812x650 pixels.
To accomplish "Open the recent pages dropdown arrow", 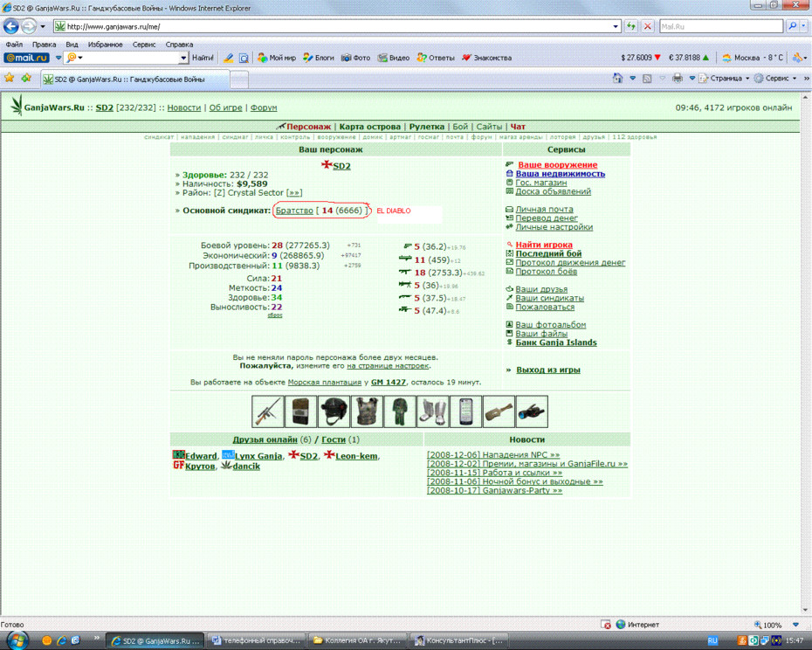I will point(43,26).
